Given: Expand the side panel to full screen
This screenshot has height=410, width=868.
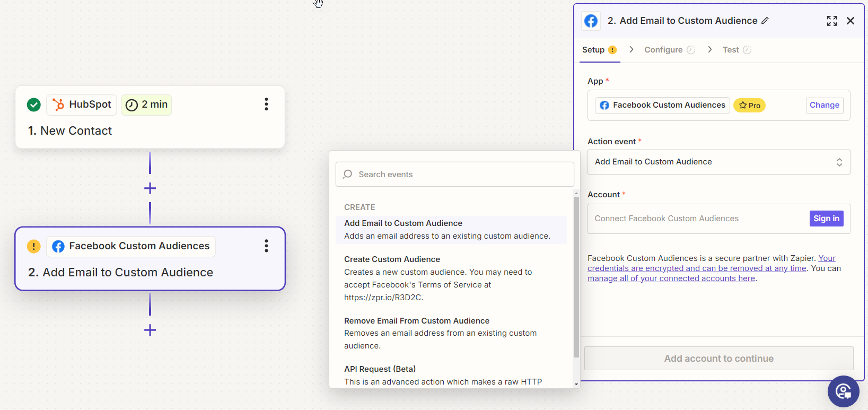Looking at the screenshot, I should coord(832,21).
